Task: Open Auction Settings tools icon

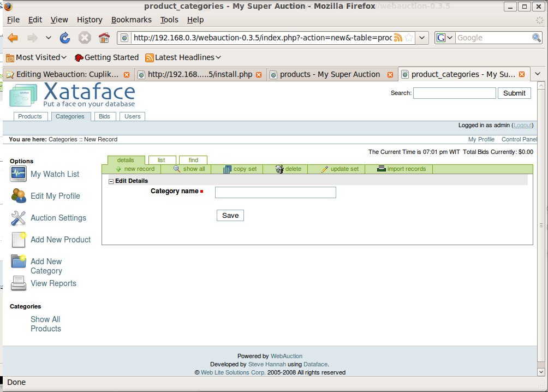Action: [x=18, y=218]
